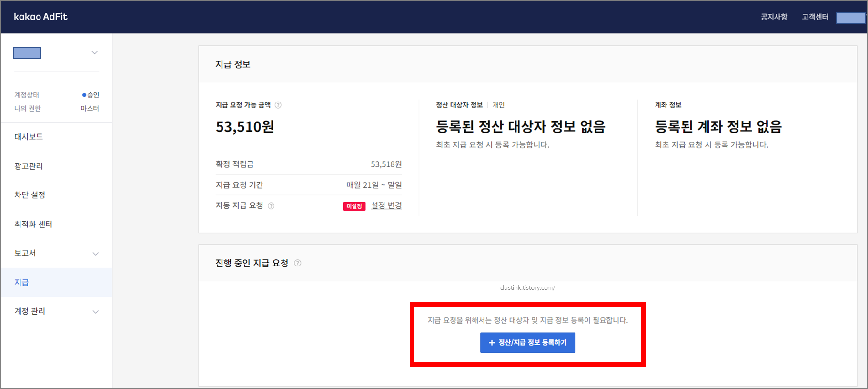Open help icon next to 자동 지급 요청
The width and height of the screenshot is (868, 389).
(x=271, y=206)
